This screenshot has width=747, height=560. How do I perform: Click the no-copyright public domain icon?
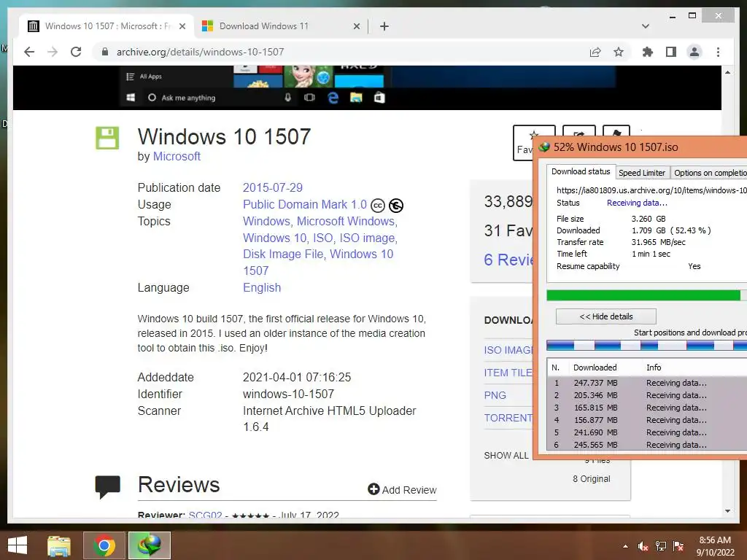[396, 205]
